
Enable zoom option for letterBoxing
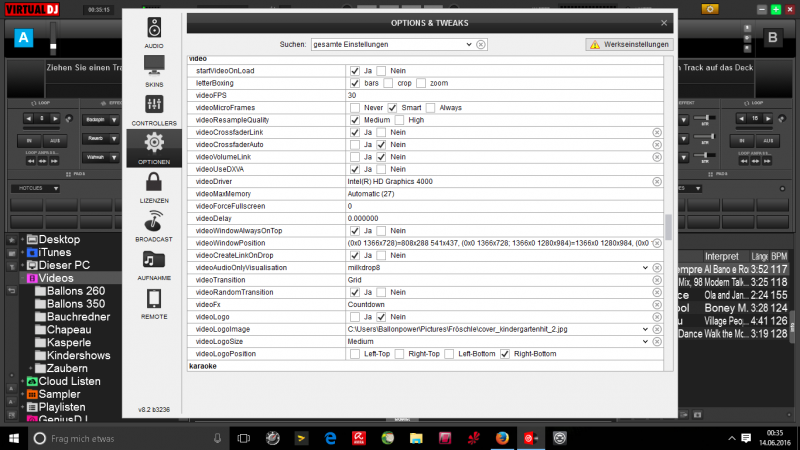[x=421, y=84]
